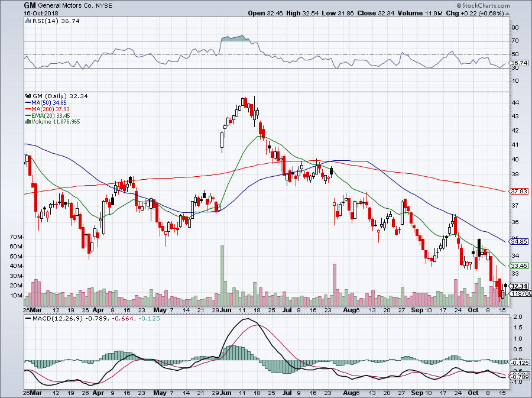Click the red line swatch of MA(200)
This screenshot has width=532, height=398.
click(28, 109)
